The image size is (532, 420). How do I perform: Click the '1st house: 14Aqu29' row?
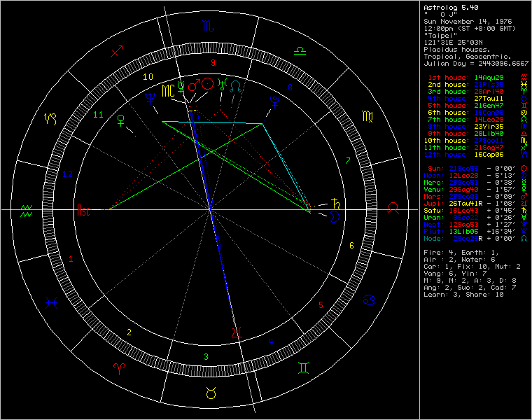point(477,78)
